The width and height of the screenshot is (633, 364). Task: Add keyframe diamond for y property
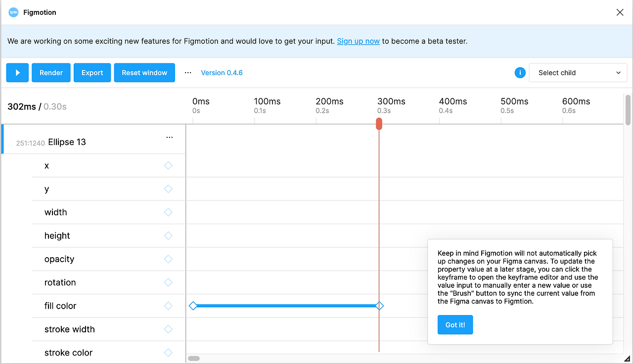pos(168,189)
